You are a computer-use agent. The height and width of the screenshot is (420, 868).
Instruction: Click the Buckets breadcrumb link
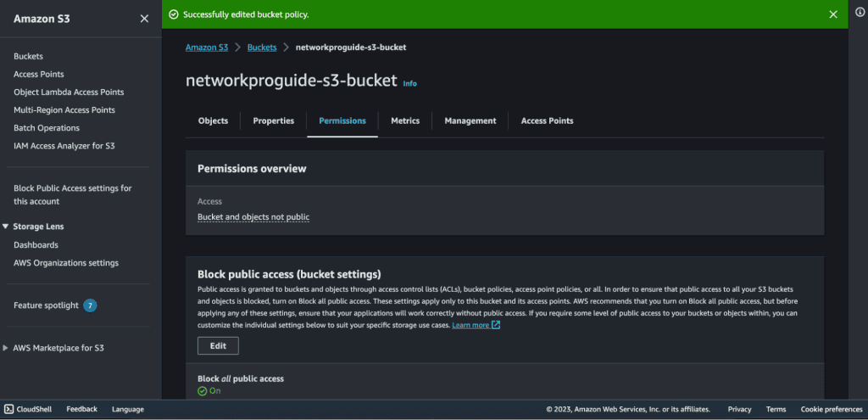click(262, 48)
